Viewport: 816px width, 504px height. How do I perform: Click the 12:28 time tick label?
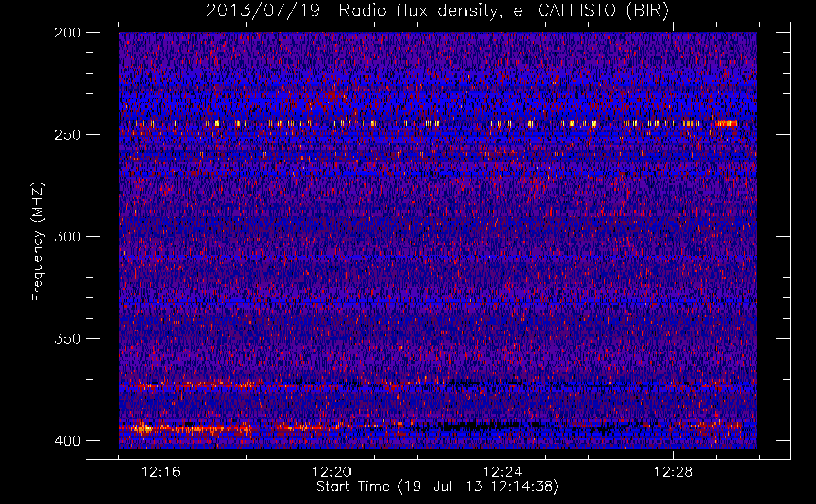click(x=674, y=472)
